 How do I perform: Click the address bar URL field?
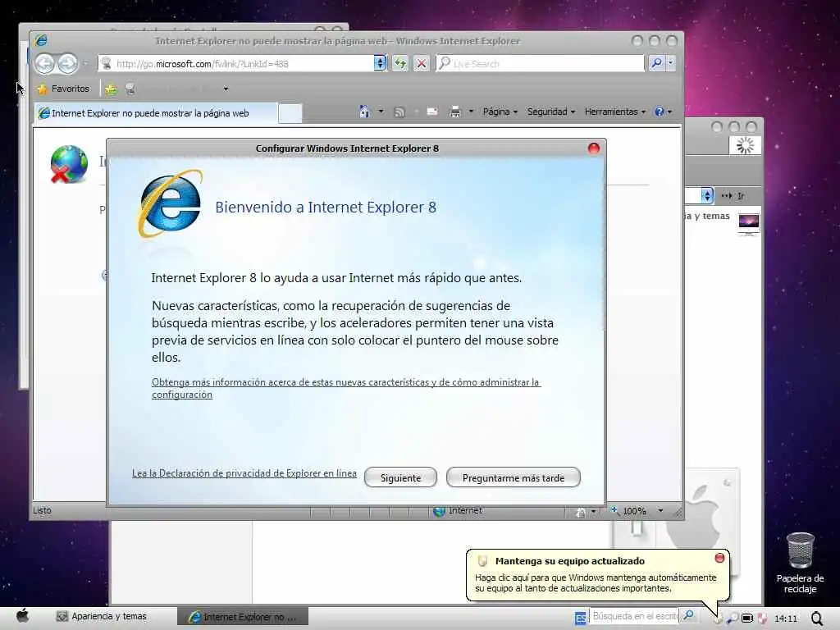(235, 63)
